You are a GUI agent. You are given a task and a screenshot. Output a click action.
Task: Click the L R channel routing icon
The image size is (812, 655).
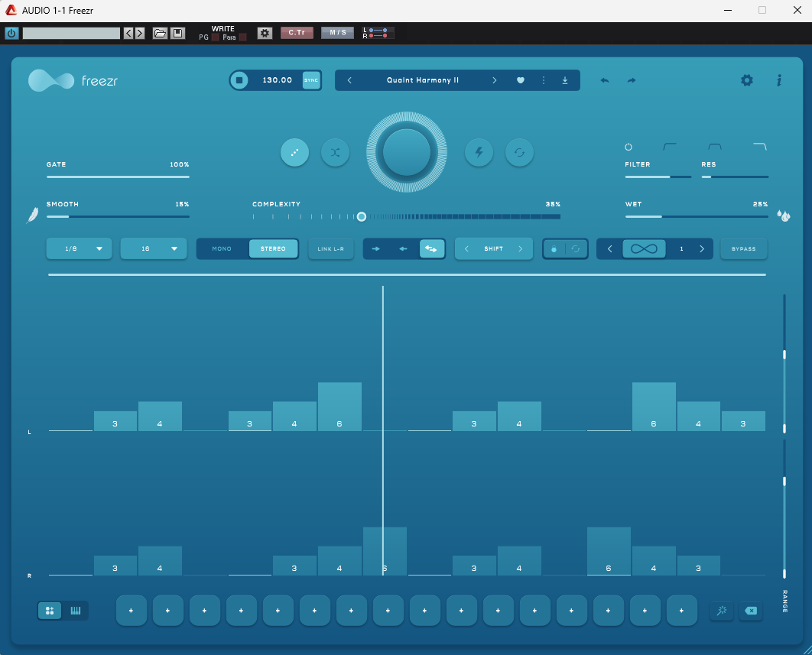378,33
